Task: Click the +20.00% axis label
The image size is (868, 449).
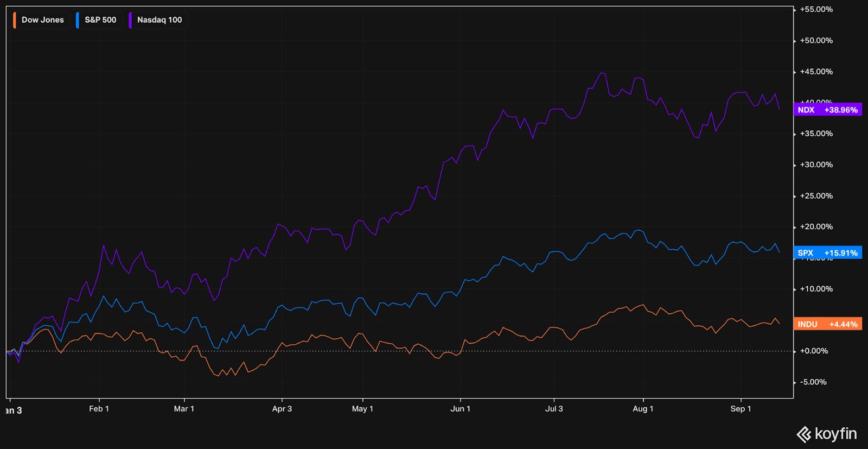Action: 816,227
